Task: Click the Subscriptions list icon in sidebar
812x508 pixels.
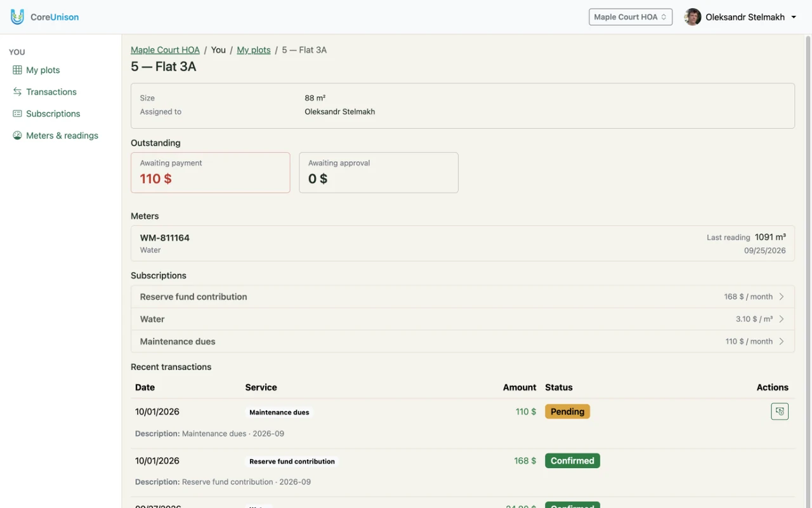Action: tap(17, 114)
